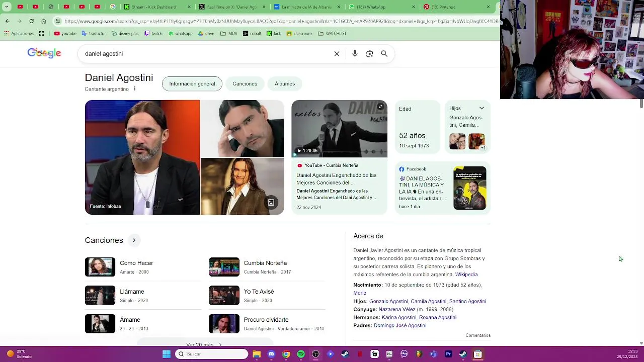This screenshot has width=644, height=362.
Task: Switch to the Stream - Kick Dashboard tab
Action: pyautogui.click(x=157, y=7)
